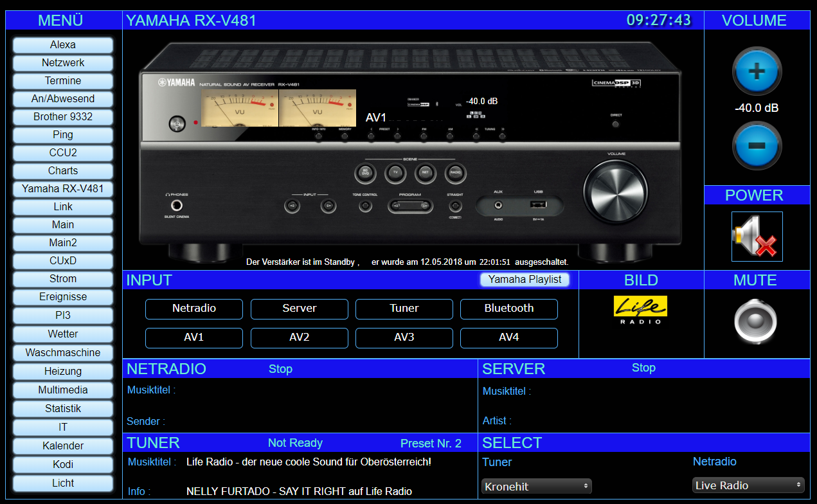Image resolution: width=817 pixels, height=504 pixels.
Task: Open the Link menu entry
Action: point(63,207)
